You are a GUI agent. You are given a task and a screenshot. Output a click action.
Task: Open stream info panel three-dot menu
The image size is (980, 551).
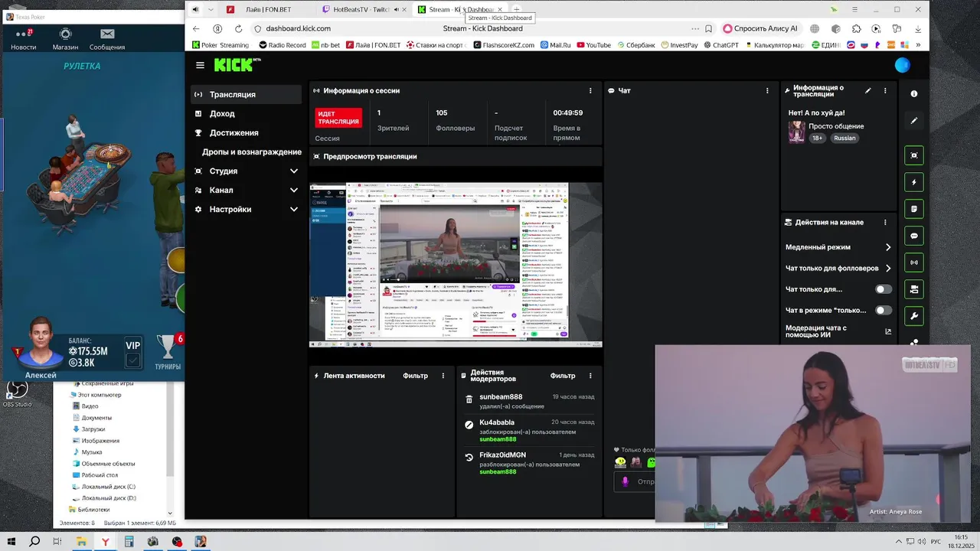pyautogui.click(x=885, y=90)
